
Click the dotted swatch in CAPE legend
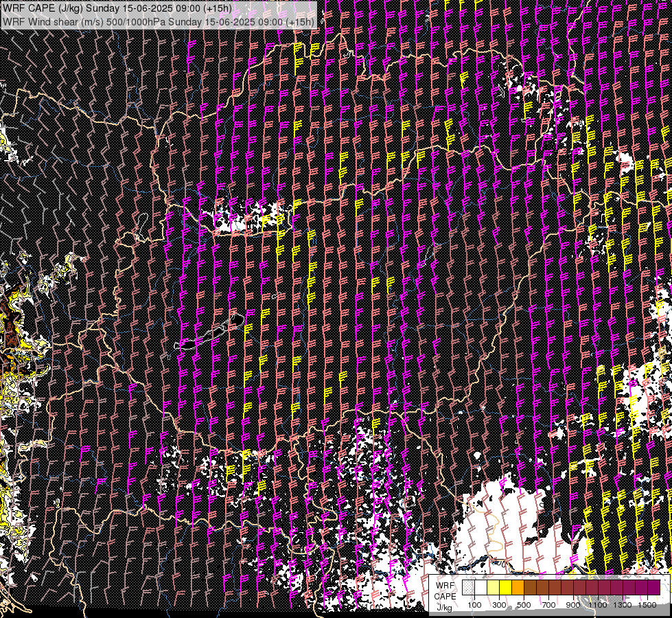468,587
